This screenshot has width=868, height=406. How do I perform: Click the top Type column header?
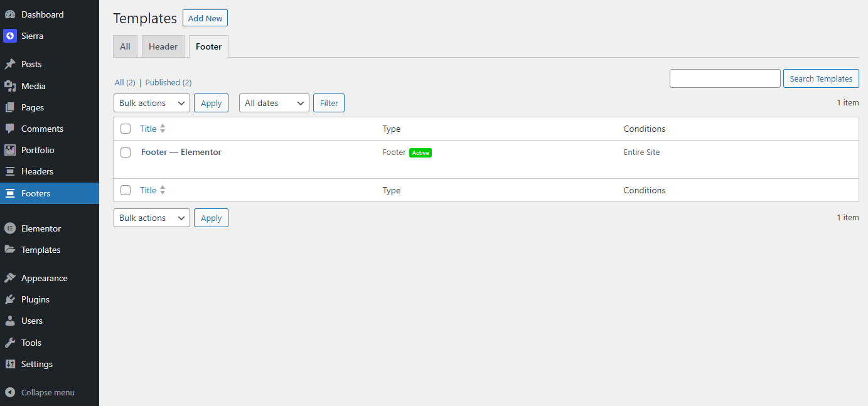[x=392, y=129]
